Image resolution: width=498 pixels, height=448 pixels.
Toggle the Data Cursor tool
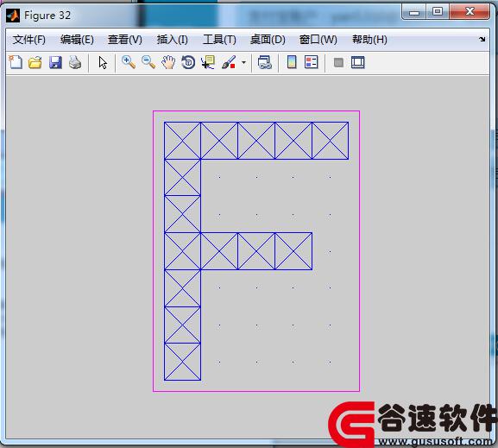208,62
